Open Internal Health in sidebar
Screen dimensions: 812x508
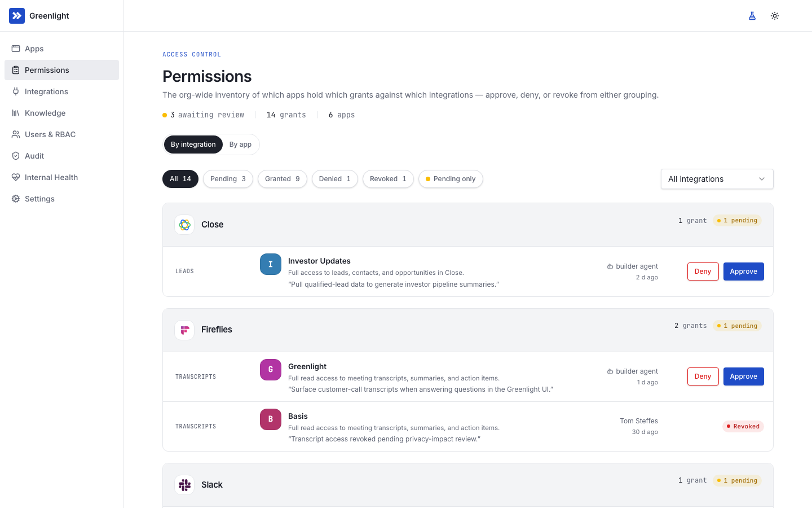pos(61,177)
